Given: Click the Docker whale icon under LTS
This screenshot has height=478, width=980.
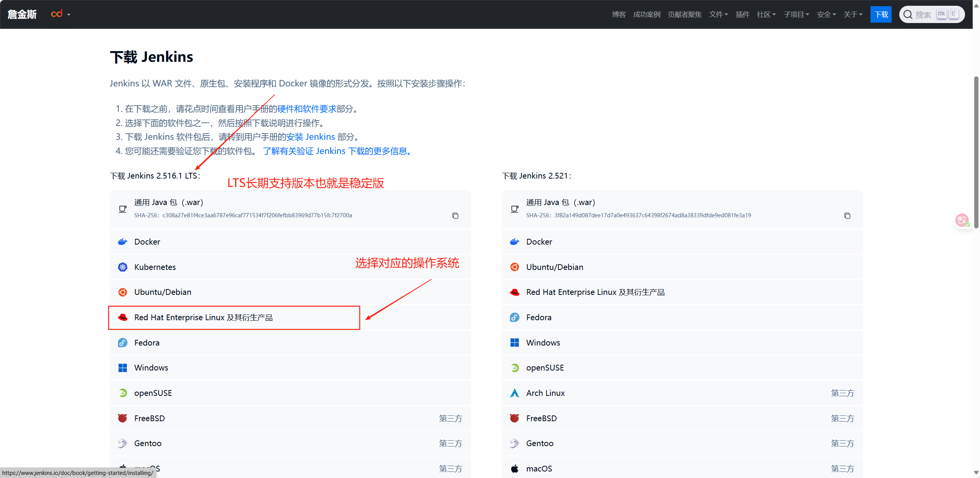Looking at the screenshot, I should (123, 241).
